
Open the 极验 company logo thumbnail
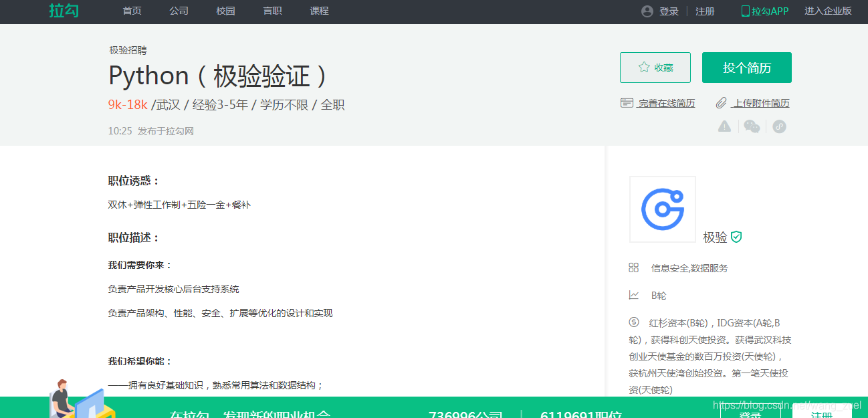click(x=663, y=209)
